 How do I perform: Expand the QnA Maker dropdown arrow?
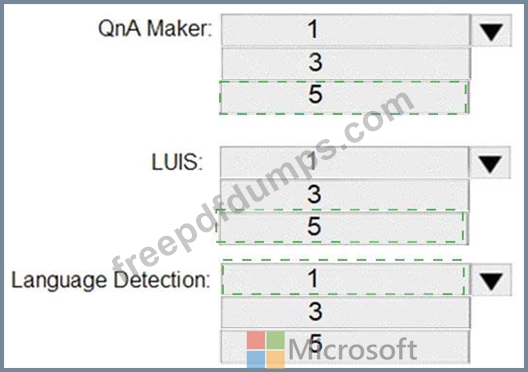(491, 30)
